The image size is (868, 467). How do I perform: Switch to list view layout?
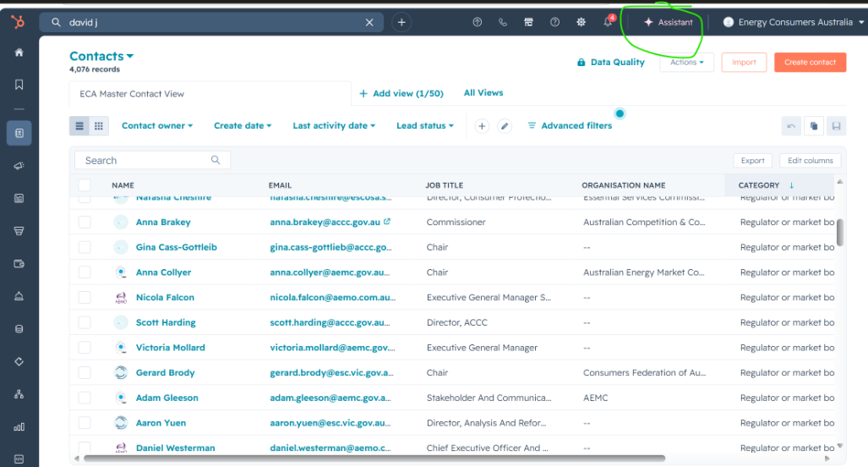(79, 126)
